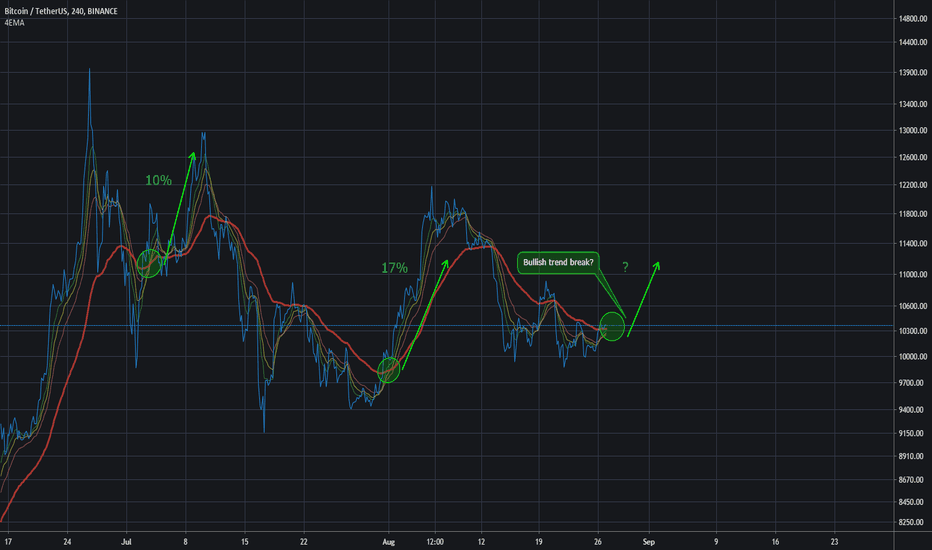Click the 11400.00 price axis label
This screenshot has width=932, height=550.
pos(913,244)
